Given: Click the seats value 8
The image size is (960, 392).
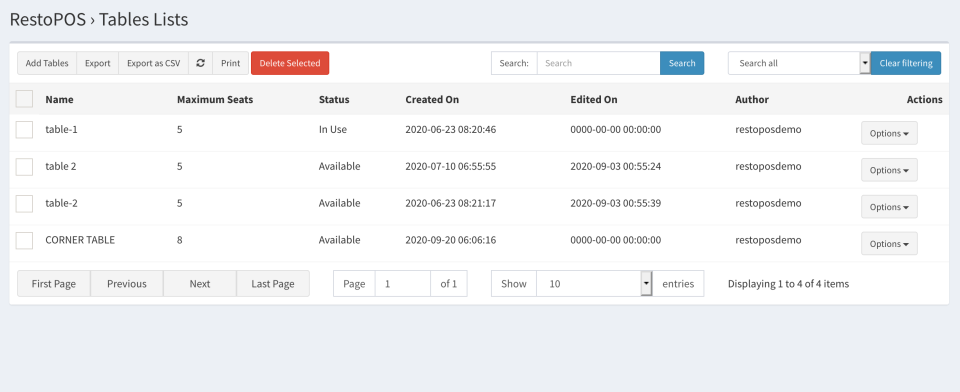Looking at the screenshot, I should click(179, 240).
